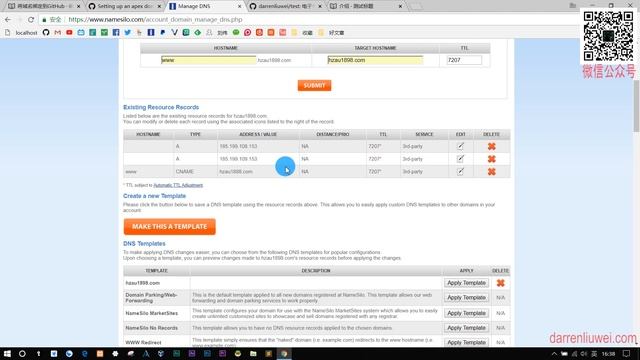Delete the second A record
640x360 pixels.
pos(491,159)
